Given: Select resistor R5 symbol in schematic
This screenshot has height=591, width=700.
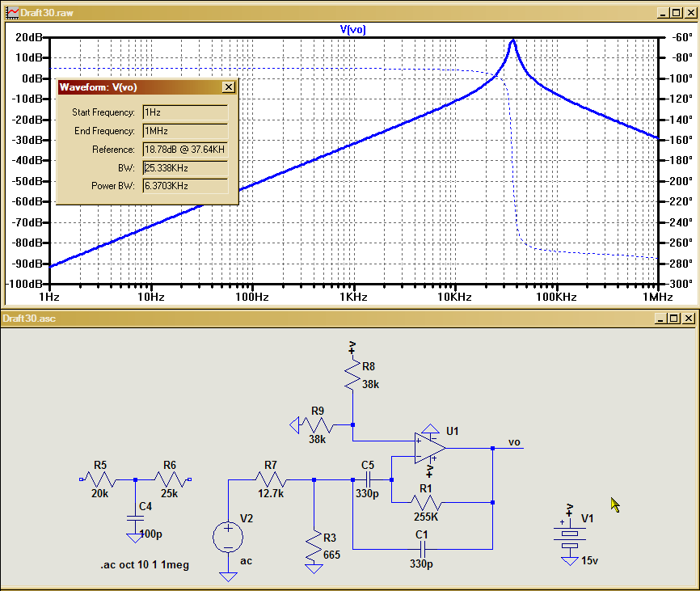Looking at the screenshot, I should pyautogui.click(x=100, y=480).
